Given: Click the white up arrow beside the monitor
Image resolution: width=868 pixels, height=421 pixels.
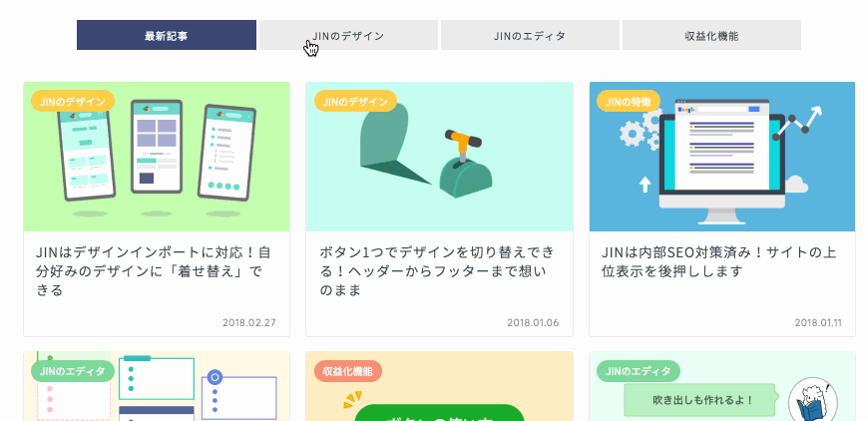Looking at the screenshot, I should [645, 185].
